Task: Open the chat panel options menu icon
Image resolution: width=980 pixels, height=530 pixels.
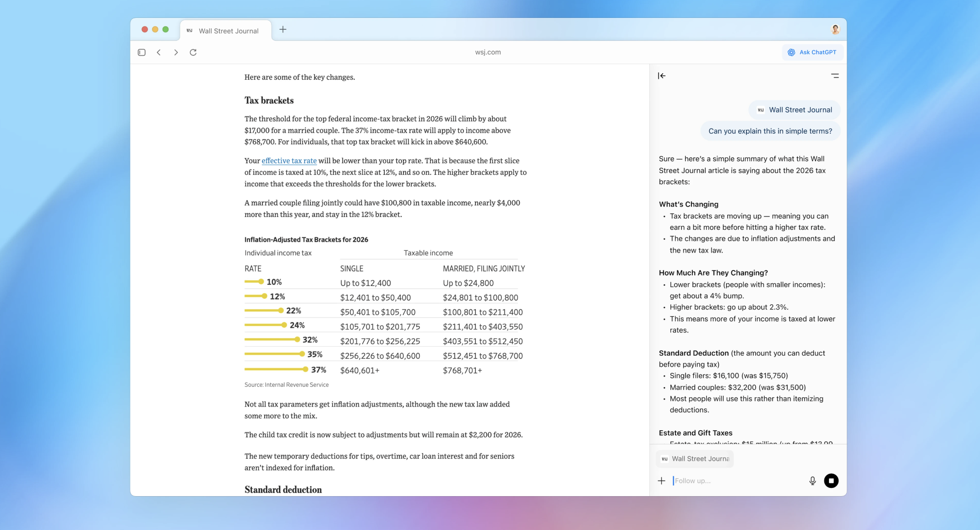Action: tap(835, 76)
